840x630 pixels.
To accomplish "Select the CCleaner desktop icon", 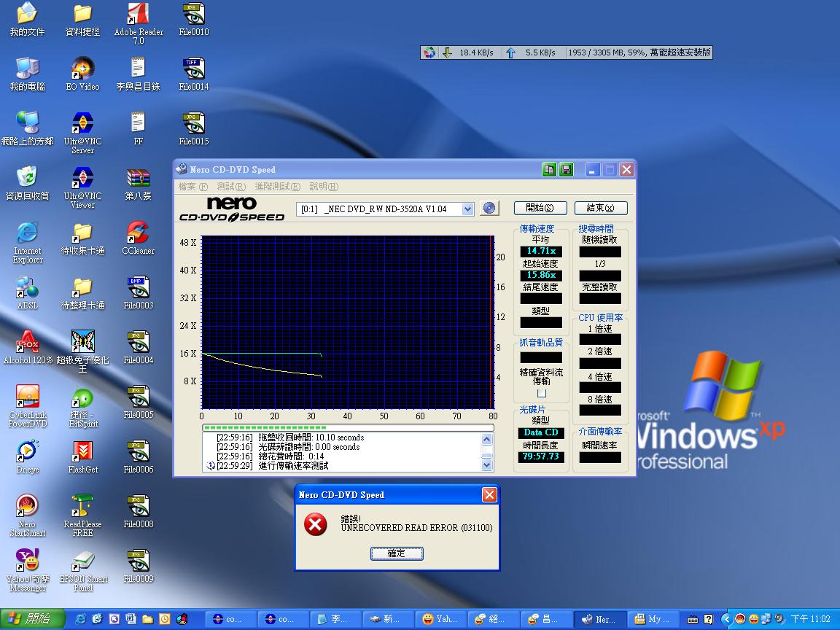I will [x=139, y=238].
